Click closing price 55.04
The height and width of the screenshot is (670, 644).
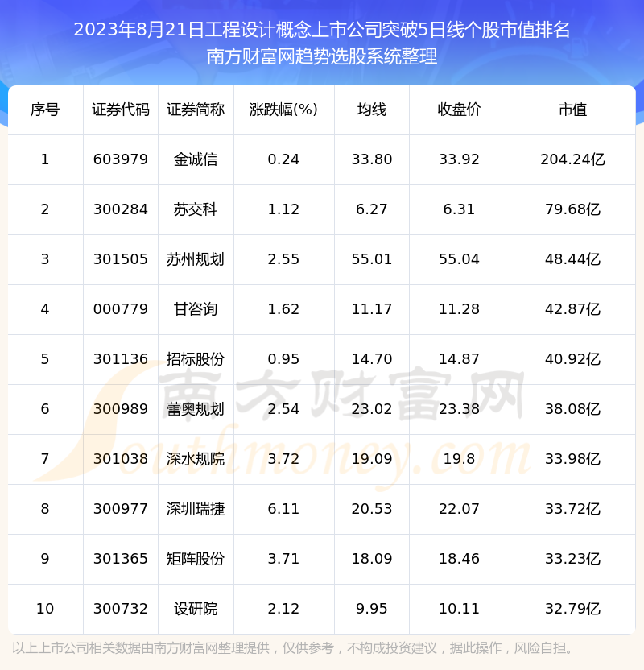coord(459,259)
